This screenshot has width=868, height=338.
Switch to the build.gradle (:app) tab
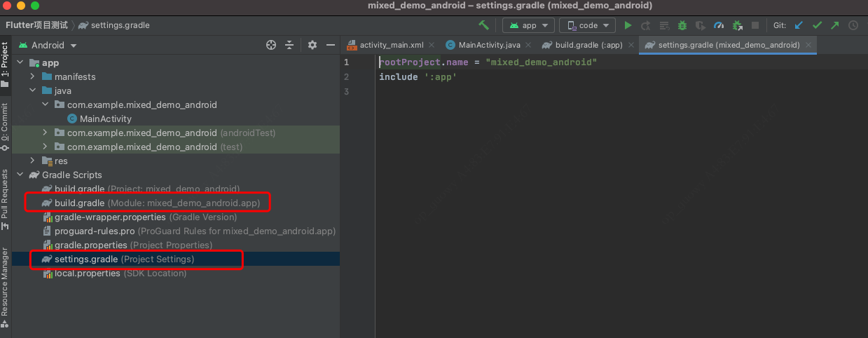click(x=588, y=45)
